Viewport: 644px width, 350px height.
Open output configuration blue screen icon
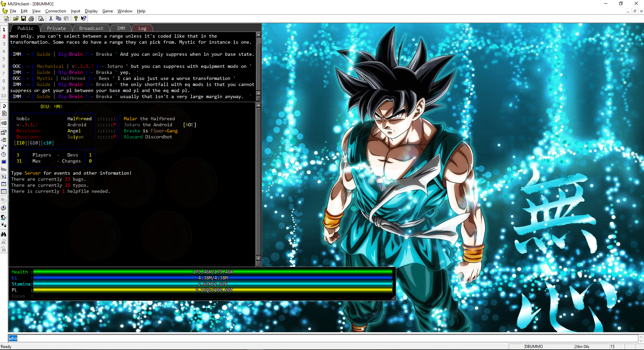click(4, 162)
